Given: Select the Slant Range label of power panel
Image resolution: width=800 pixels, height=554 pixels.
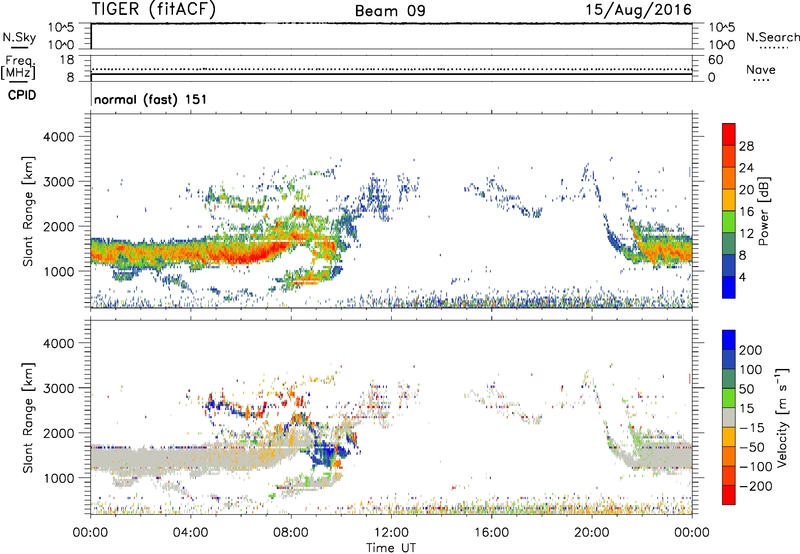Looking at the screenshot, I should (28, 211).
